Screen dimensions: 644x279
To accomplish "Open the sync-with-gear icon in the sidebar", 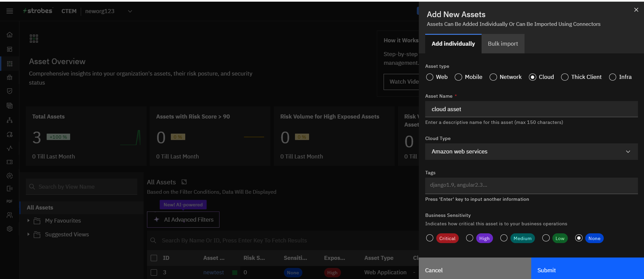I will click(x=10, y=135).
